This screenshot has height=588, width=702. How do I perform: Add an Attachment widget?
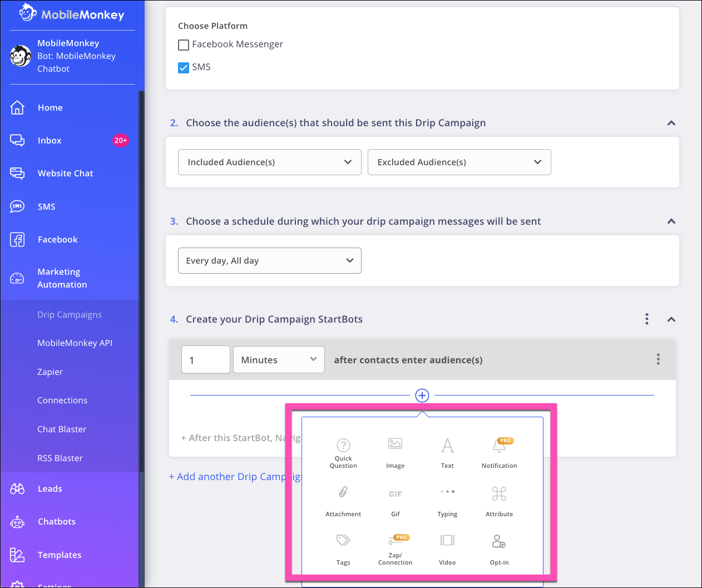343,502
